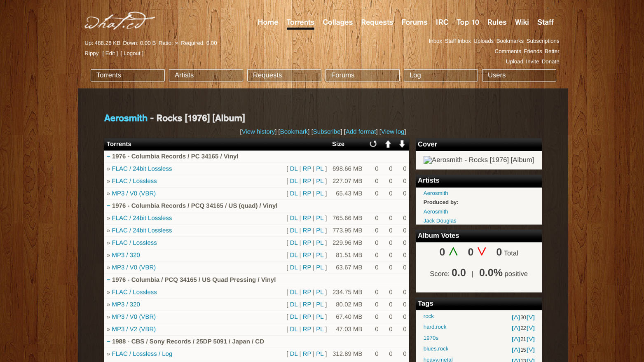Viewport: 644px width, 362px height.
Task: Downvote the blues.rock tag
Action: (531, 350)
